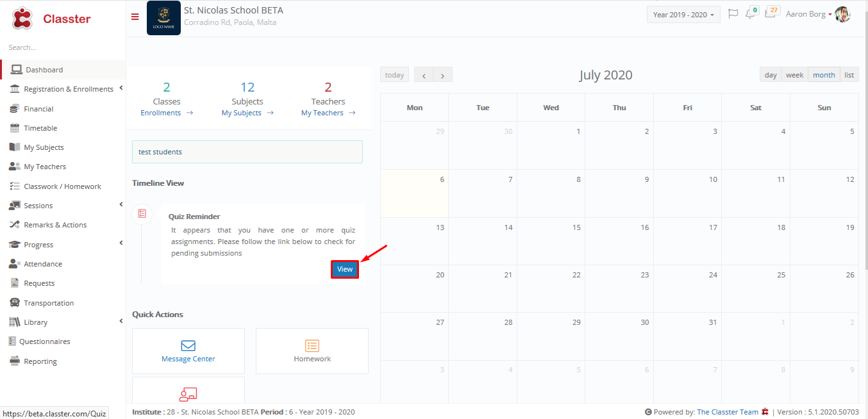Open the Remarks & Actions shuffle icon
This screenshot has height=419, width=868.
pos(15,225)
